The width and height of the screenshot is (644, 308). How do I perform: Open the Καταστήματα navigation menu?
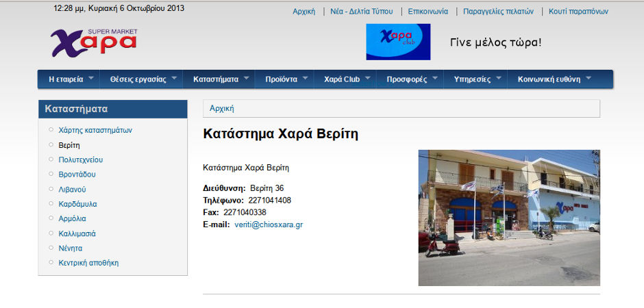pyautogui.click(x=216, y=79)
